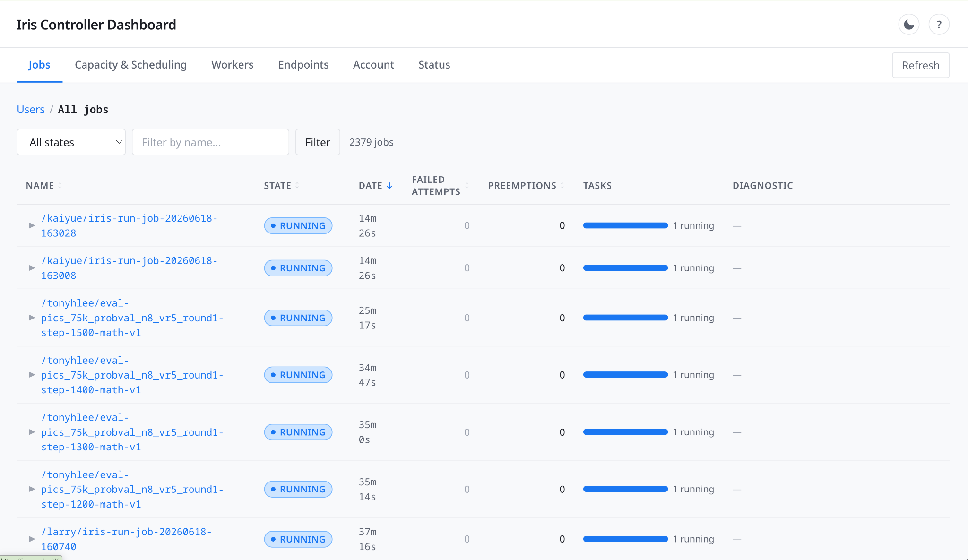Expand the tonyhlee step-1400 job row

[x=32, y=375]
